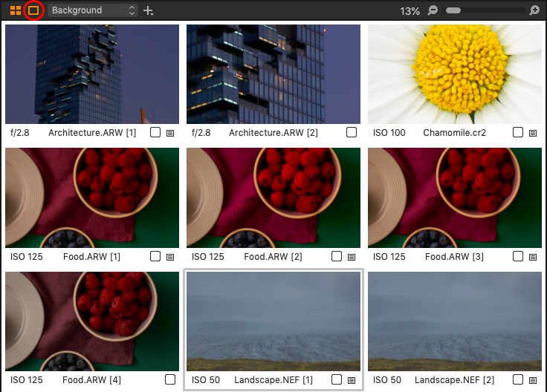Screen dimensions: 547x392
Task: Click the zoom level slider
Action: coord(484,10)
